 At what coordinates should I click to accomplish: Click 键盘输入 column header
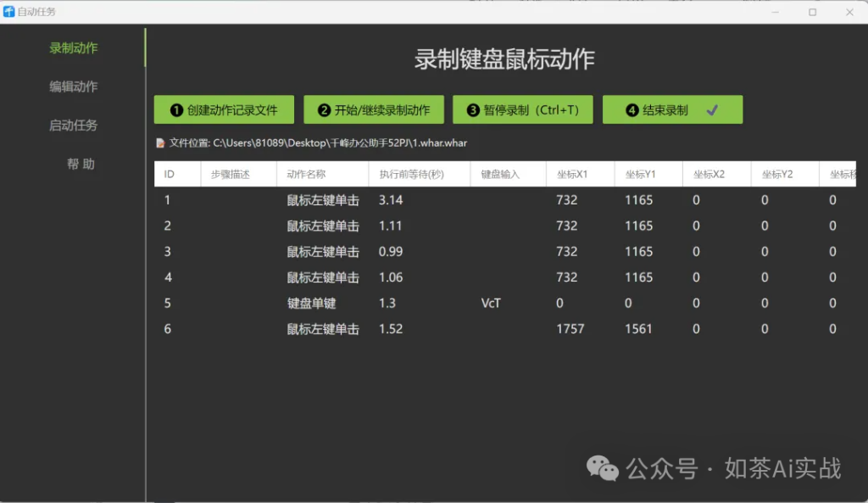click(x=509, y=174)
